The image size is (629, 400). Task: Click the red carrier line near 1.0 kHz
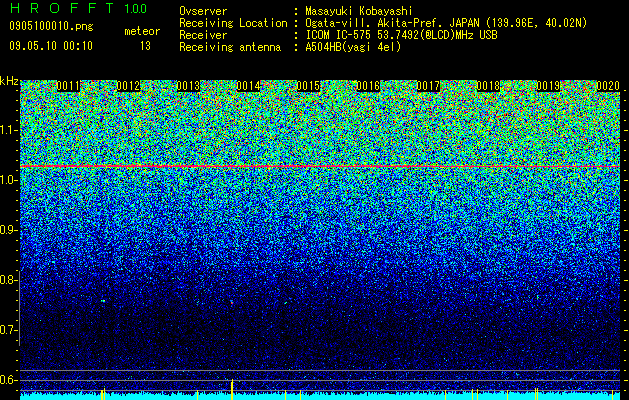pyautogui.click(x=320, y=166)
